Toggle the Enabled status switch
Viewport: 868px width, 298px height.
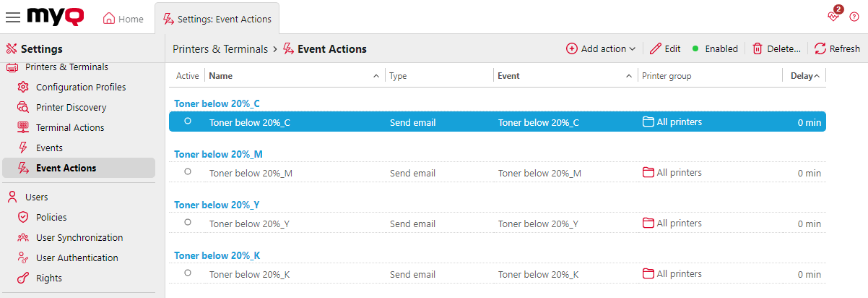(x=714, y=48)
